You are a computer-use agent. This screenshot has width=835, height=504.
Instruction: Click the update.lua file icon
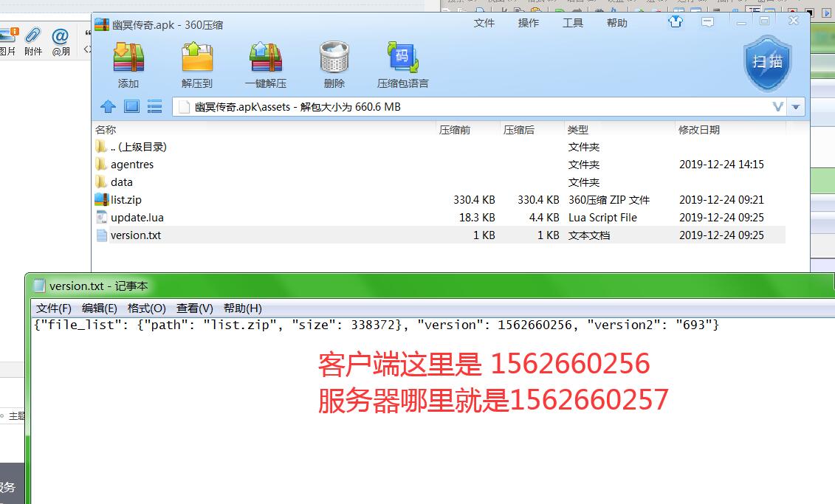tap(101, 217)
